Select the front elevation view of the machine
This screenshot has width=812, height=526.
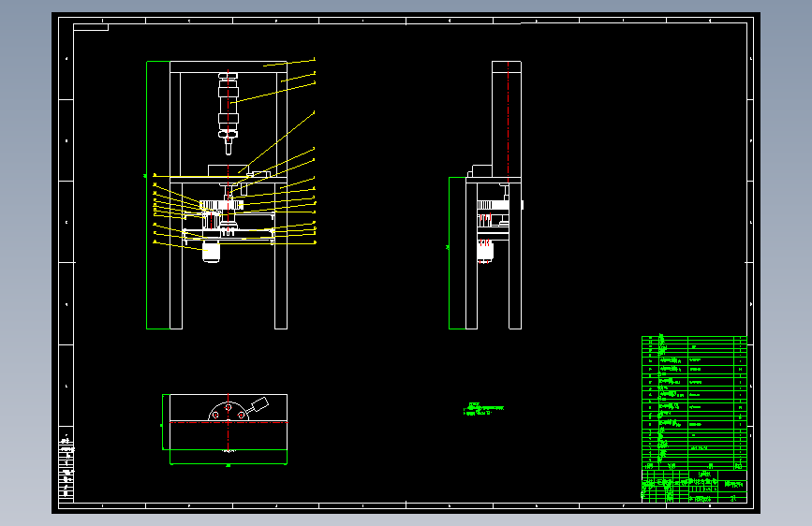(x=229, y=195)
